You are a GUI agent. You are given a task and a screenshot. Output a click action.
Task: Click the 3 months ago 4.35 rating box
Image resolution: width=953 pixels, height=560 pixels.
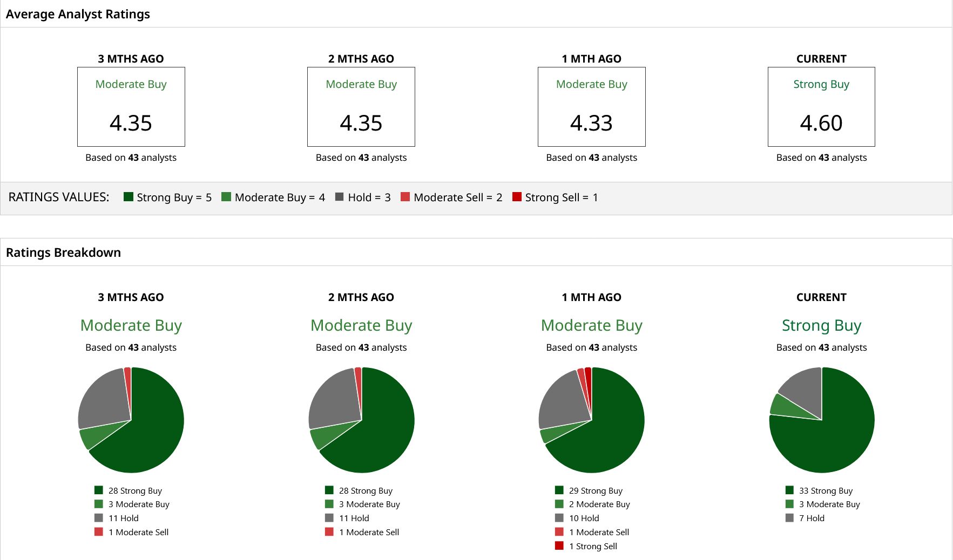[131, 107]
